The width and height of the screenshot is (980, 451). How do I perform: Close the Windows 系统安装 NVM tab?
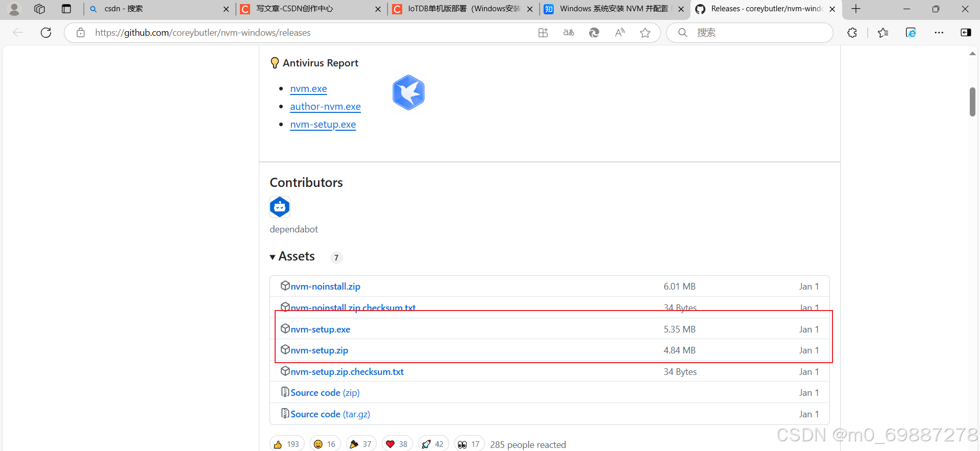pyautogui.click(x=681, y=9)
